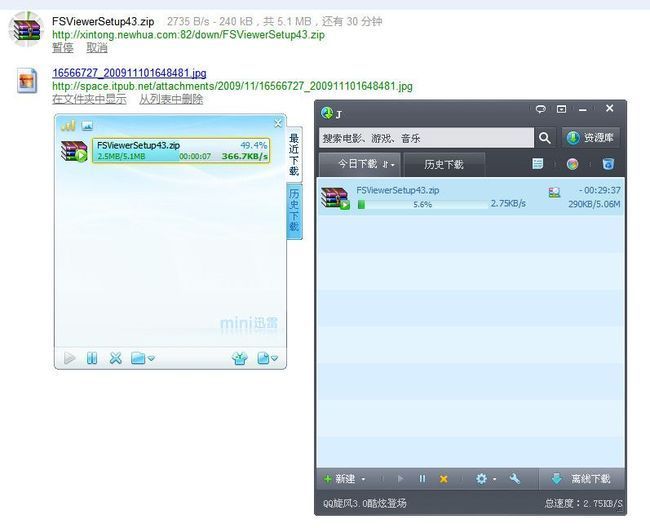Open the 资源库 resource library button
Image resolution: width=650 pixels, height=528 pixels.
(591, 138)
